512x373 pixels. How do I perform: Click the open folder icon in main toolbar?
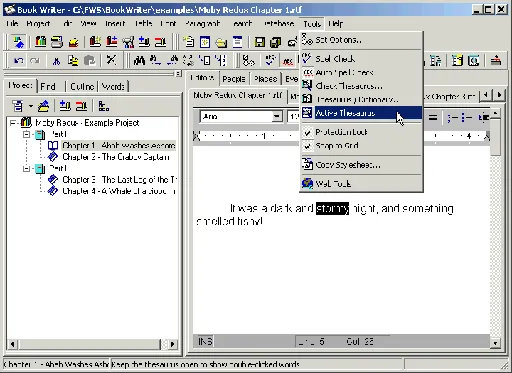click(221, 42)
